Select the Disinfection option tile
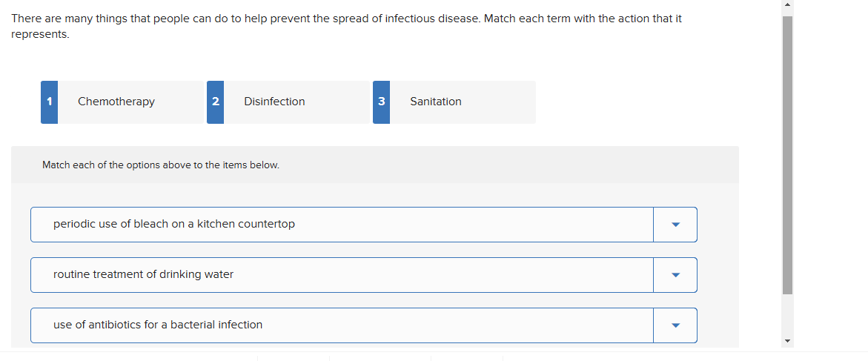868x361 pixels. point(296,102)
